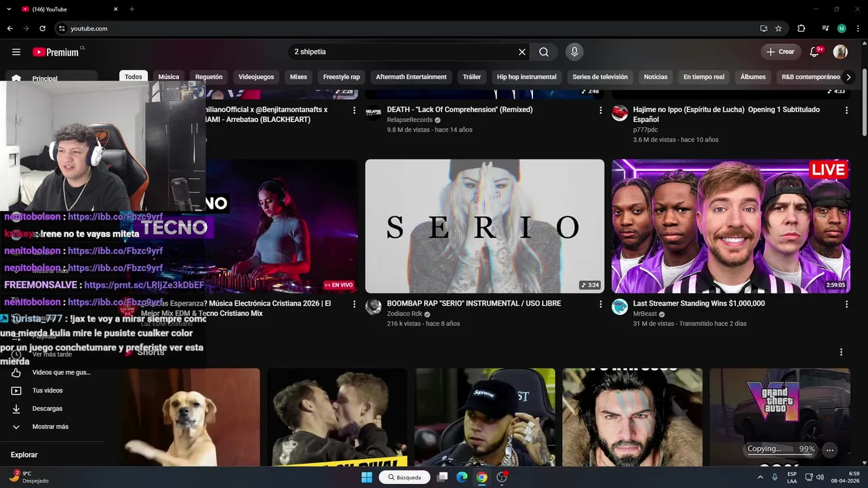Open Windows Start menu
868x488 pixels.
367,477
